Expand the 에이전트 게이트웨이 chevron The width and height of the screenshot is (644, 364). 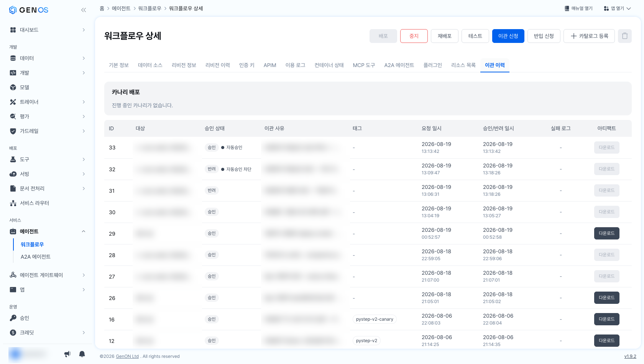tap(84, 275)
